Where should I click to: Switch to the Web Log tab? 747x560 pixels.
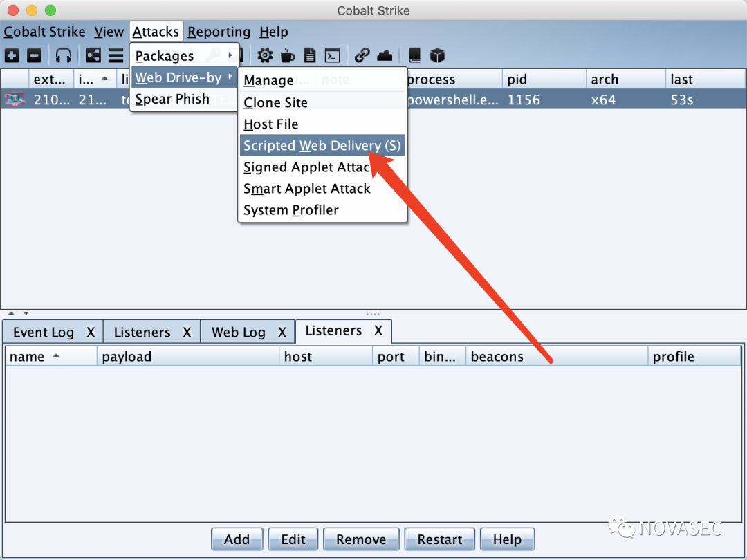click(238, 332)
